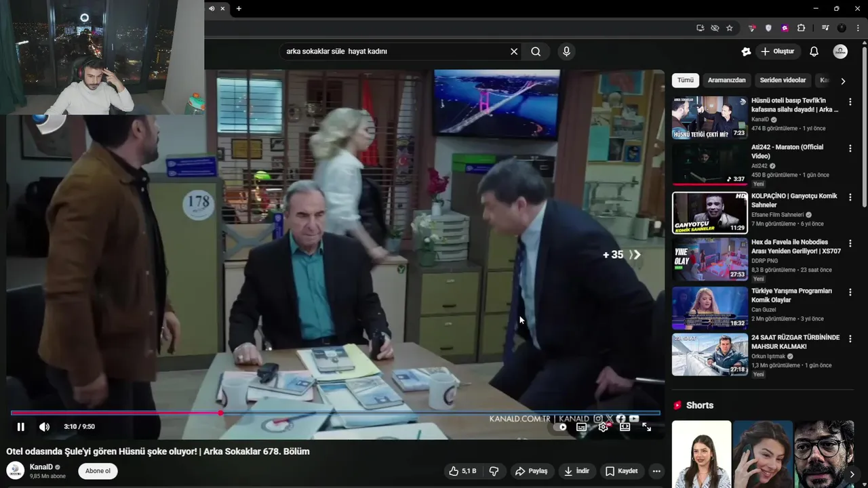Click the Paylaş share button
The image size is (868, 488).
tap(531, 471)
